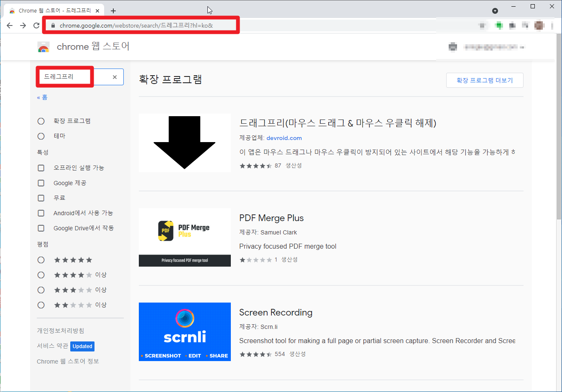Click the browser forward arrow
The height and width of the screenshot is (392, 562).
pos(23,25)
